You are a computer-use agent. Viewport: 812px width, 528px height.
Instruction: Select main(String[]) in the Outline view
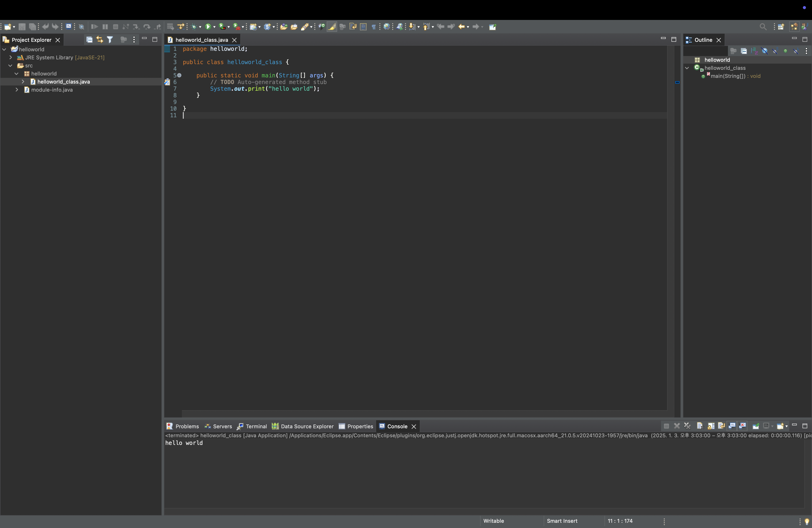[x=728, y=76]
